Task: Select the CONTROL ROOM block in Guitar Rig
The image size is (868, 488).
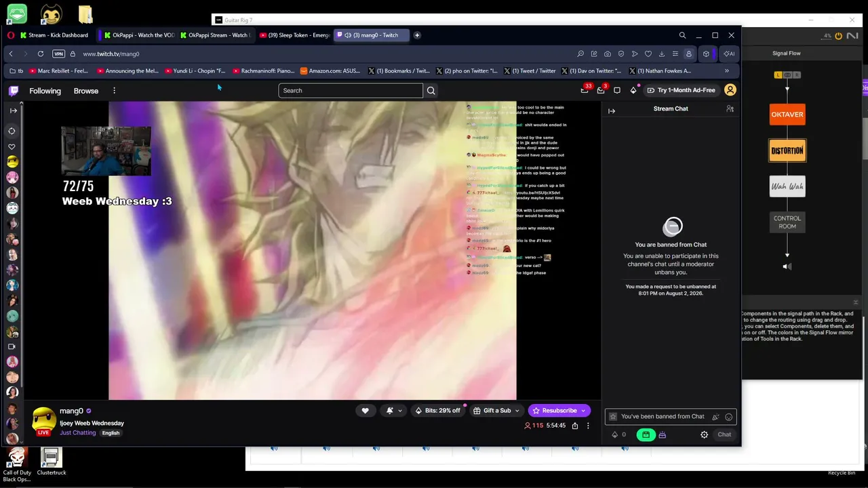Action: coord(787,222)
